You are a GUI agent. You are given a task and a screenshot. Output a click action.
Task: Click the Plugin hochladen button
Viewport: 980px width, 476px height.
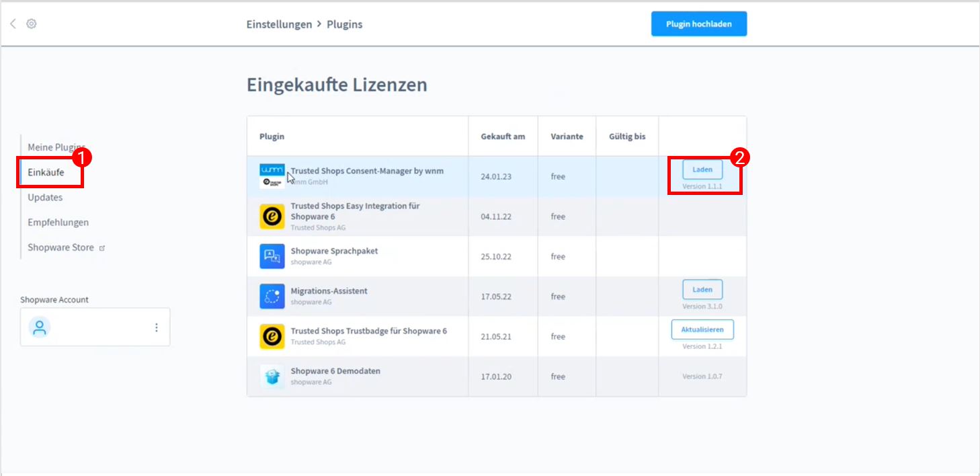699,24
